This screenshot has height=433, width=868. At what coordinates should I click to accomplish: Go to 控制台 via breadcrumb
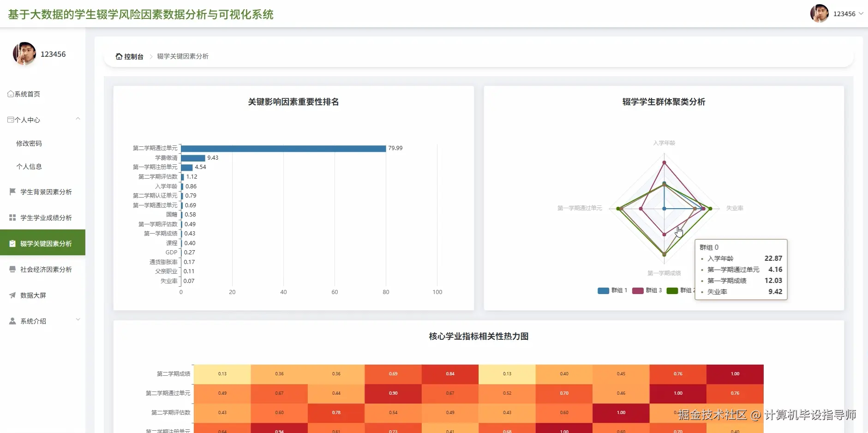134,56
